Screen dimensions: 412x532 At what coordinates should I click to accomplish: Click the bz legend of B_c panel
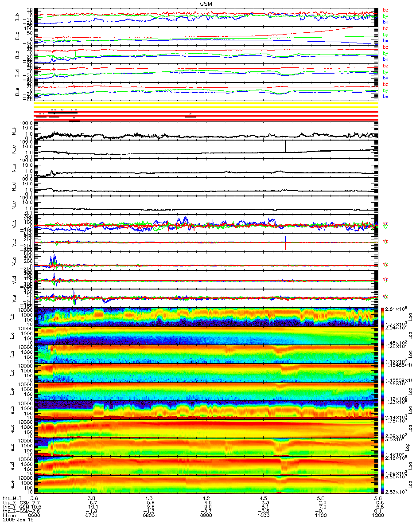(385, 28)
